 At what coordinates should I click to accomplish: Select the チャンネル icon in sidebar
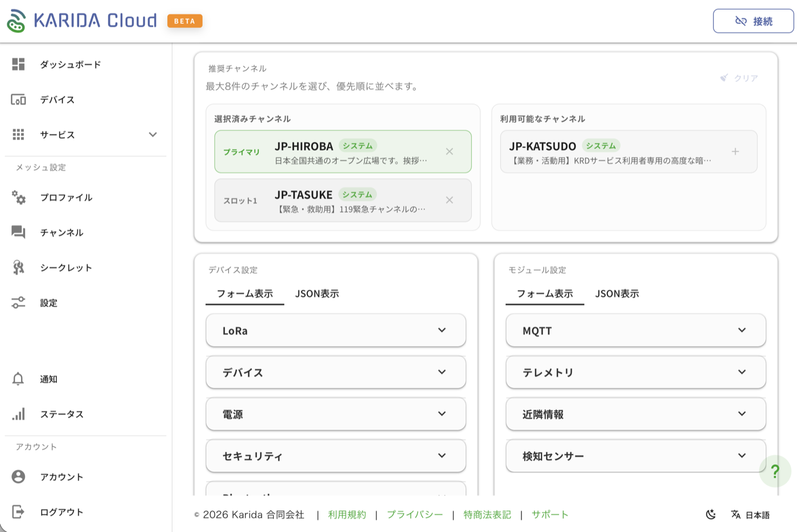pos(18,233)
